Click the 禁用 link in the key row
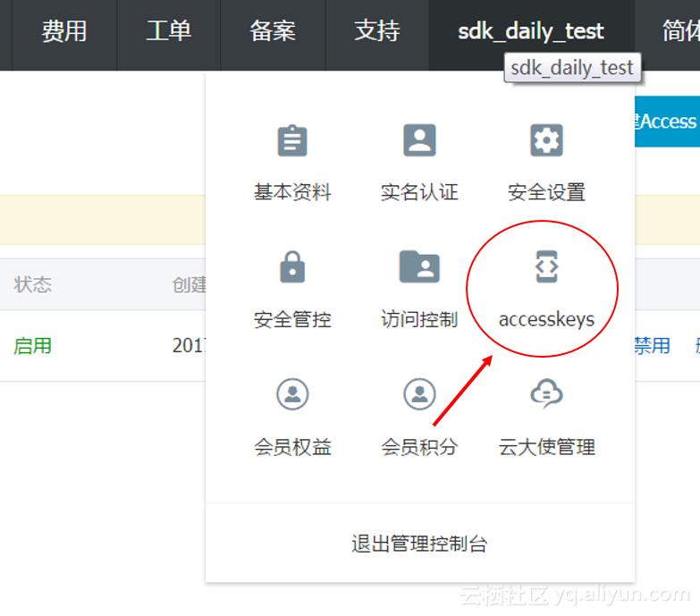Viewport: 700px width, 616px height. 653,345
